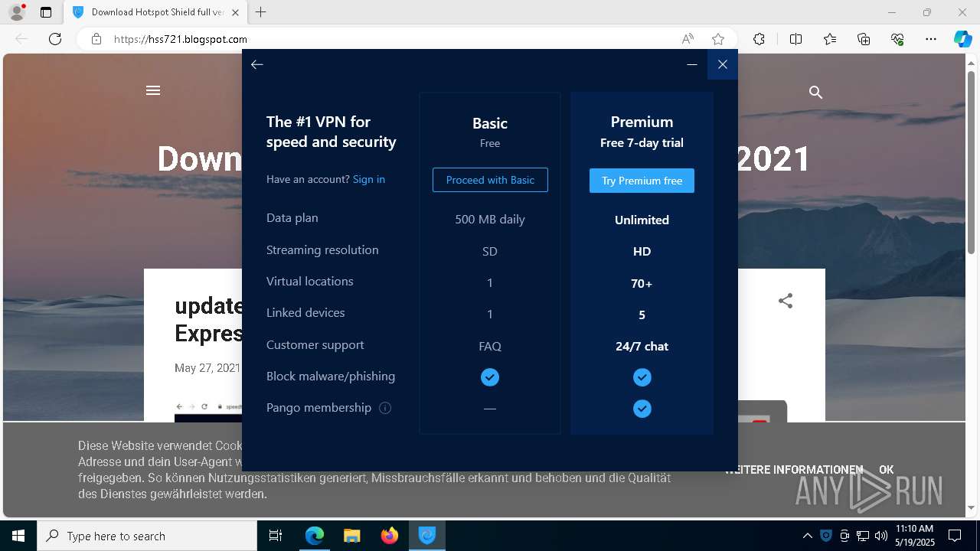Add page to favorites star
This screenshot has width=980, height=551.
point(717,39)
